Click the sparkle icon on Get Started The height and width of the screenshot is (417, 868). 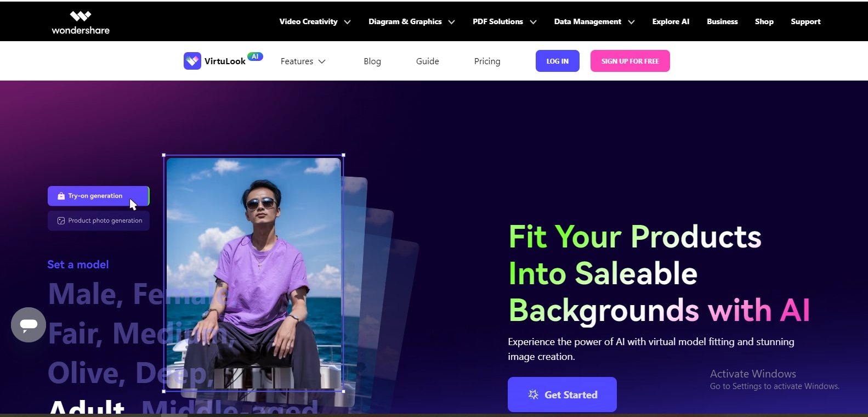click(x=533, y=395)
